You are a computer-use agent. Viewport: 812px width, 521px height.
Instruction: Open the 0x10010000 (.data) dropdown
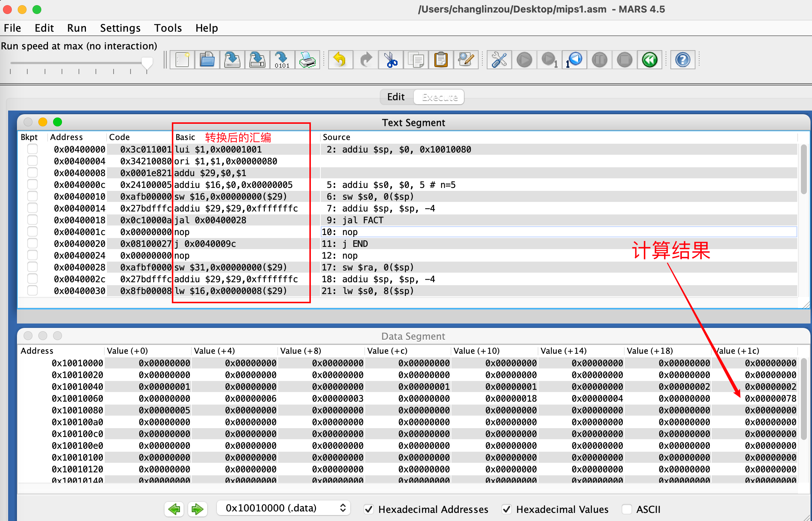[283, 508]
